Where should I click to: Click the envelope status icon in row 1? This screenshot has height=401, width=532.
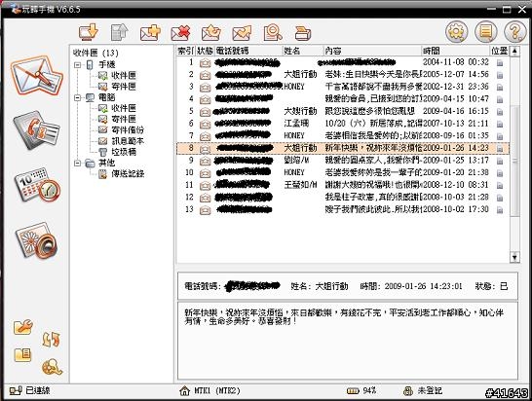point(205,63)
